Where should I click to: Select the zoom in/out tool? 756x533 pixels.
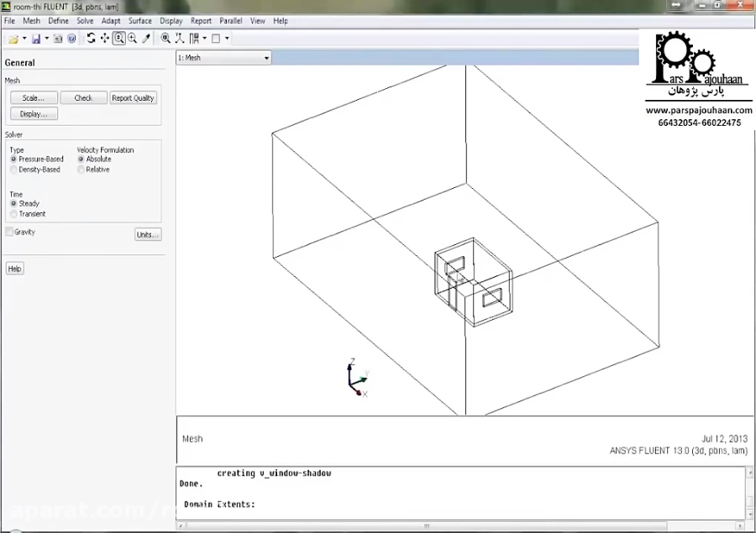click(119, 39)
